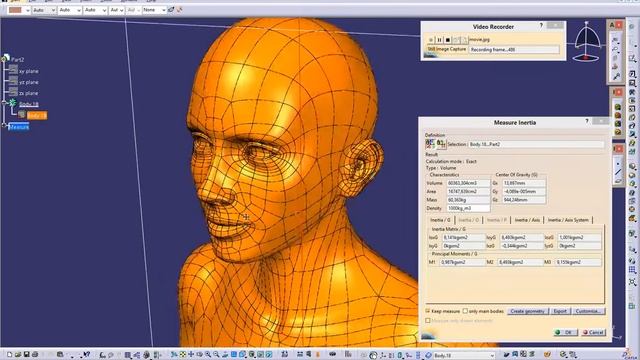The image size is (640, 360).
Task: Enable the only main bodies checkbox
Action: click(465, 311)
